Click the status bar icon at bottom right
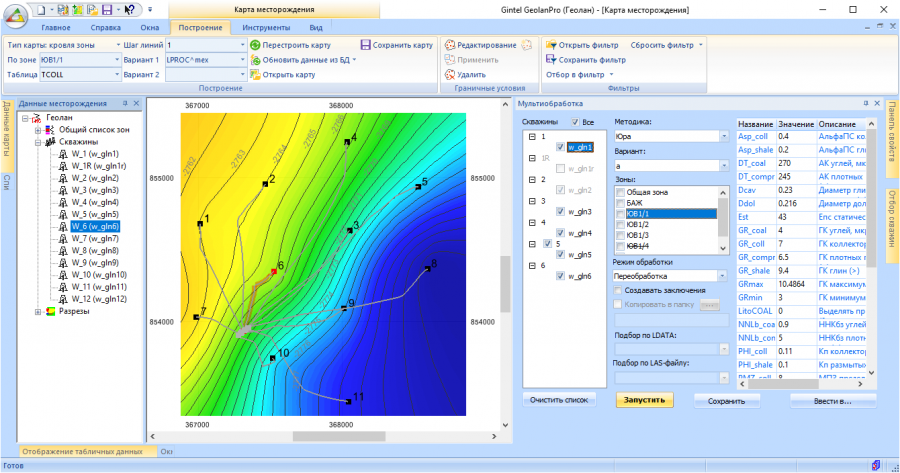 coord(876,465)
